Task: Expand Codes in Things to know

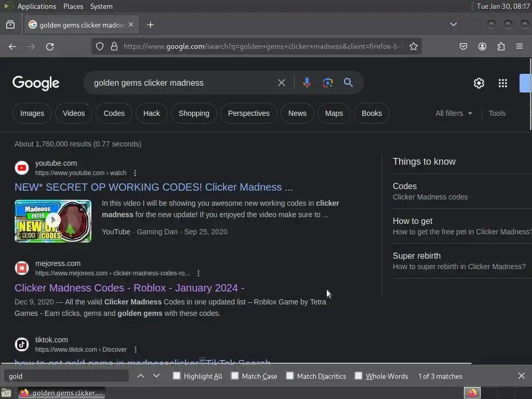Action: [x=462, y=191]
